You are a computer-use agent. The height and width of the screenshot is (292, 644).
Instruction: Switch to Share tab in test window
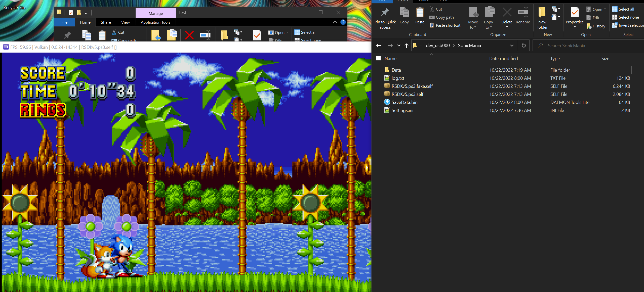(x=106, y=22)
